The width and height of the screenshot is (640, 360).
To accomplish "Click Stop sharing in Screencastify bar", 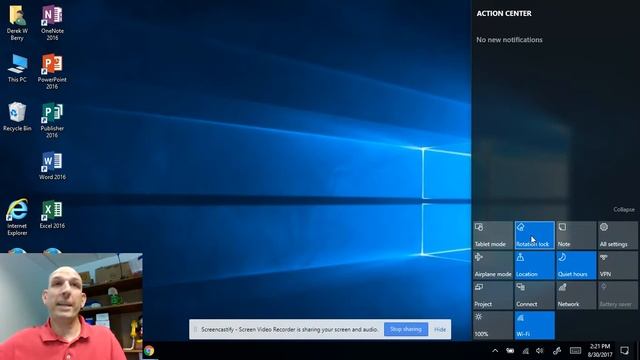I will click(406, 329).
